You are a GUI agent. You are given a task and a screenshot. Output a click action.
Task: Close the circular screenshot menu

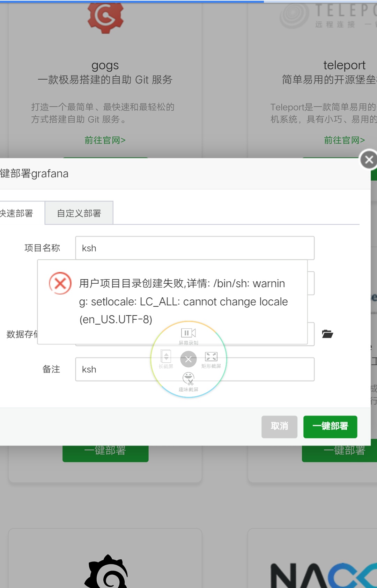click(x=188, y=359)
